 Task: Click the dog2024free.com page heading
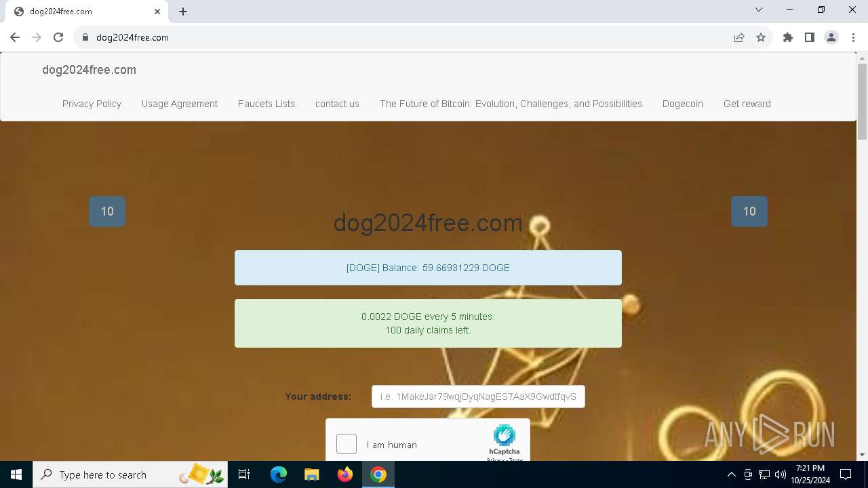click(428, 222)
